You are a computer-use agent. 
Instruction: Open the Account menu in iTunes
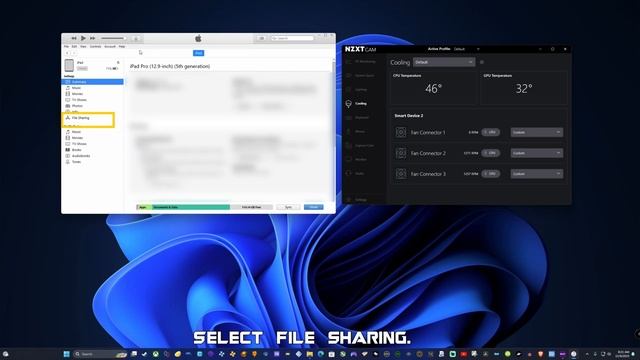pos(110,47)
